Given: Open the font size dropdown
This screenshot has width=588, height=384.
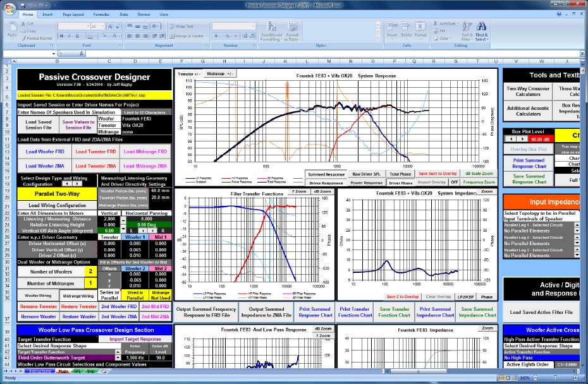Looking at the screenshot, I should pyautogui.click(x=103, y=27).
